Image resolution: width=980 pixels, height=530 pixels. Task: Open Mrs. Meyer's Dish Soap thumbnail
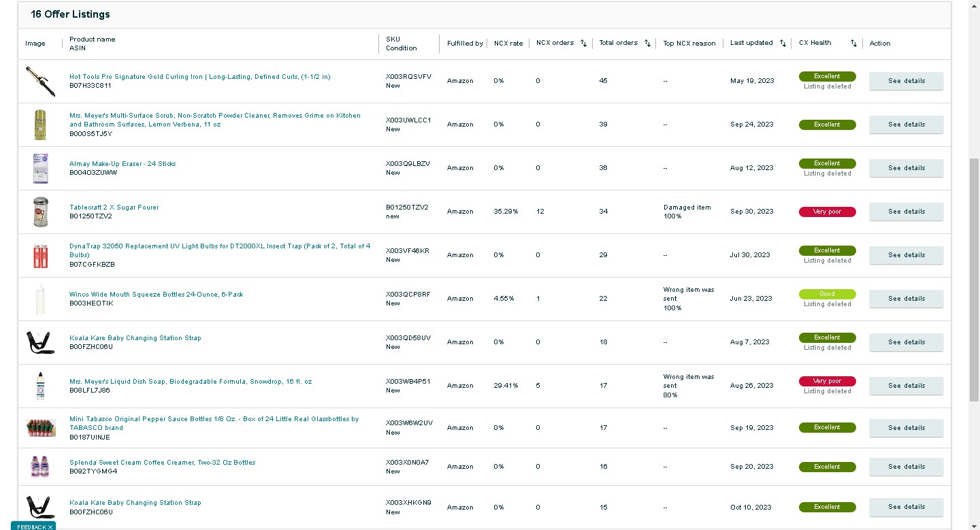point(40,386)
